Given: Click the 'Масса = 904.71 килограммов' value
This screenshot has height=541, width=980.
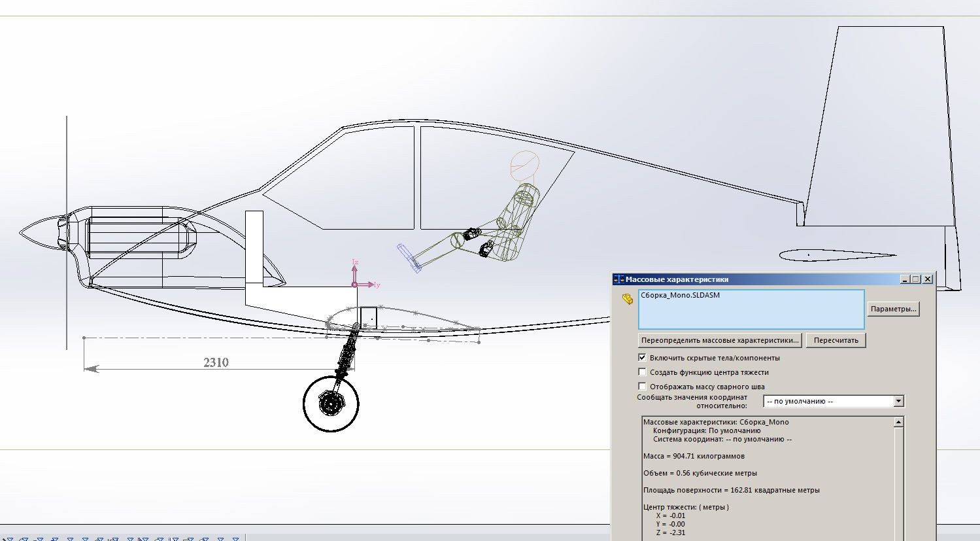Looking at the screenshot, I should pos(694,456).
